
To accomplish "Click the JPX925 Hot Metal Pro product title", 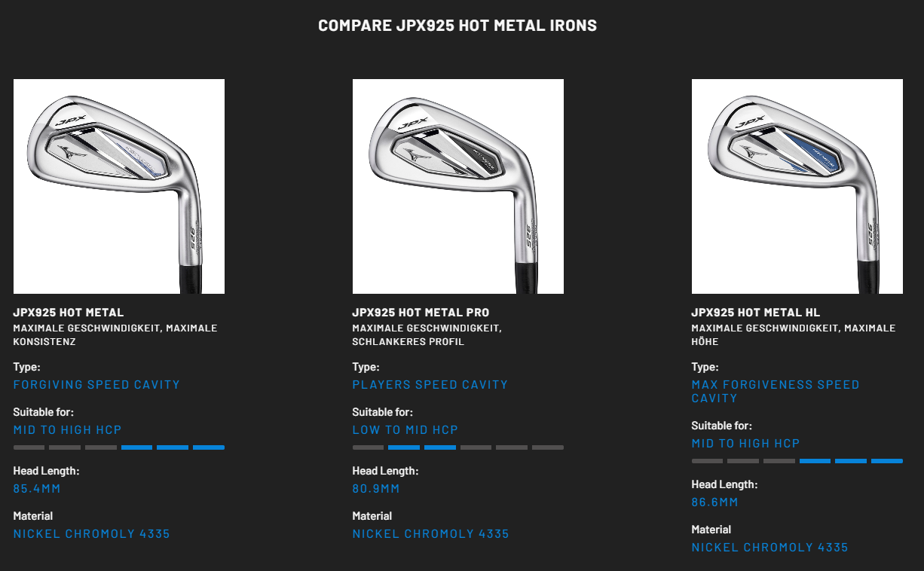I will tap(421, 313).
